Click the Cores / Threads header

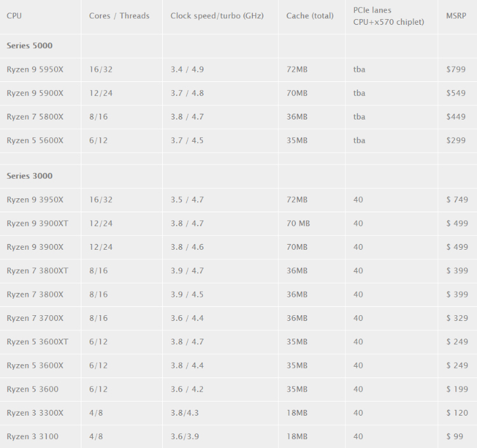(x=120, y=16)
